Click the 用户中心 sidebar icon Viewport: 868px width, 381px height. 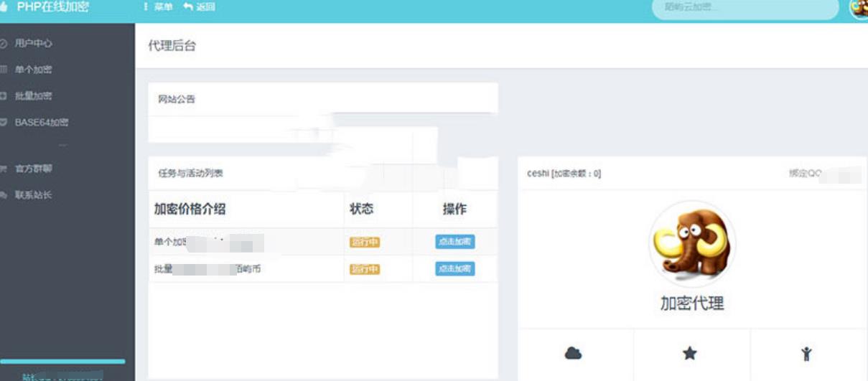pos(4,44)
